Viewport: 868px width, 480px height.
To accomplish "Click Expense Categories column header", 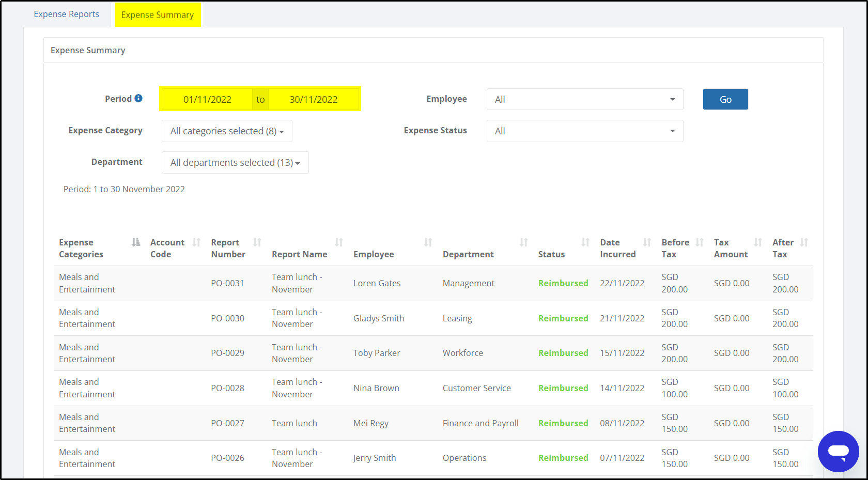I will 81,249.
